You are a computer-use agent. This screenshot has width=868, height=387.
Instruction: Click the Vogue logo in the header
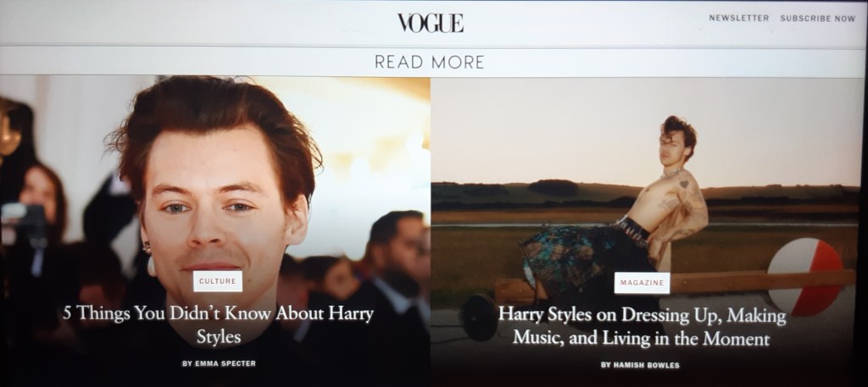coord(430,23)
